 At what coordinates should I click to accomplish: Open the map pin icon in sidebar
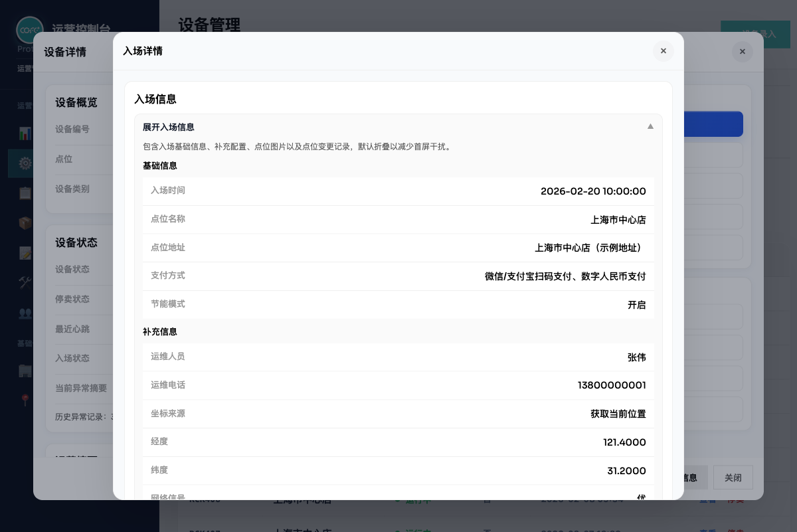[x=25, y=400]
